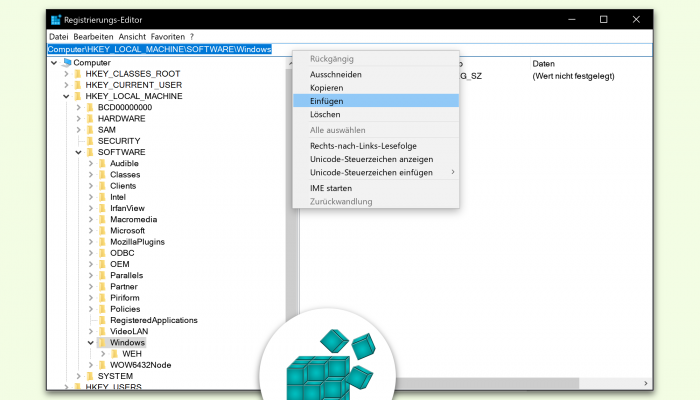The width and height of the screenshot is (700, 400).
Task: Click folder icon beside ODBC
Action: coord(103,253)
